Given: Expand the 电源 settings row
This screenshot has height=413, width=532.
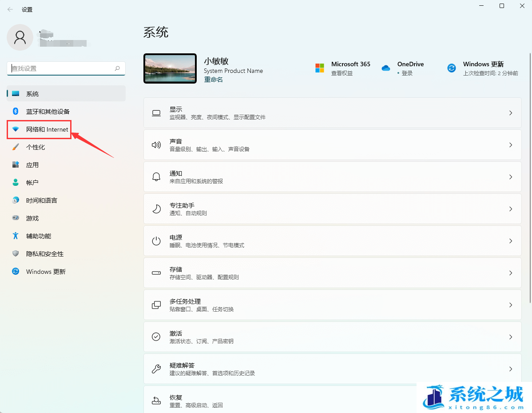Looking at the screenshot, I should click(332, 241).
